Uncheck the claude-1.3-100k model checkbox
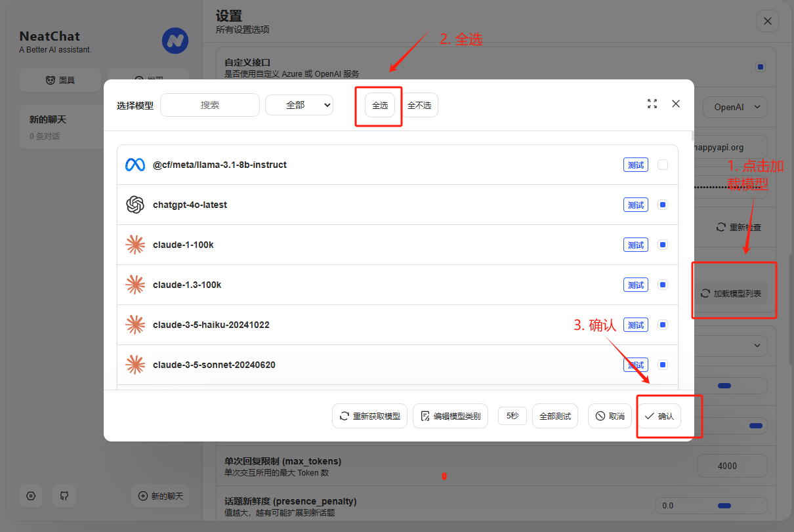This screenshot has height=532, width=794. (x=663, y=285)
